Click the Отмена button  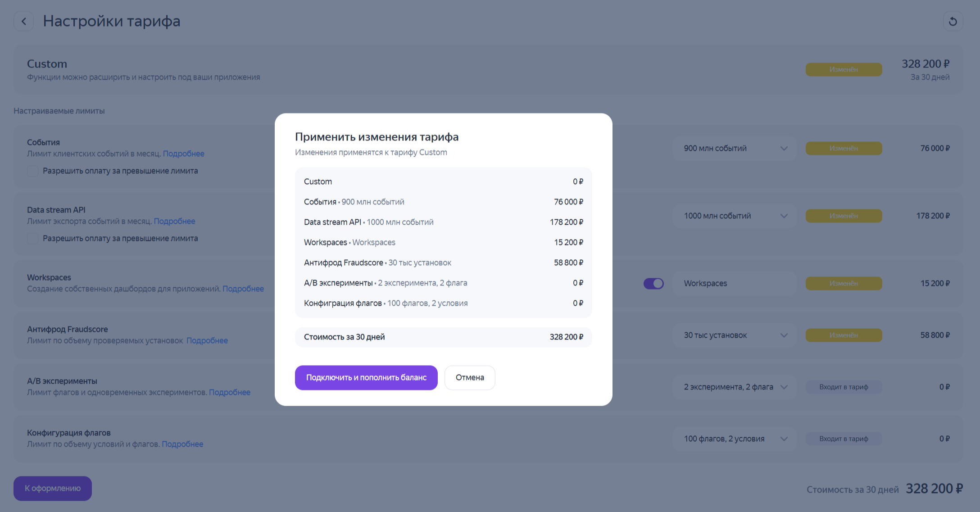pos(470,378)
